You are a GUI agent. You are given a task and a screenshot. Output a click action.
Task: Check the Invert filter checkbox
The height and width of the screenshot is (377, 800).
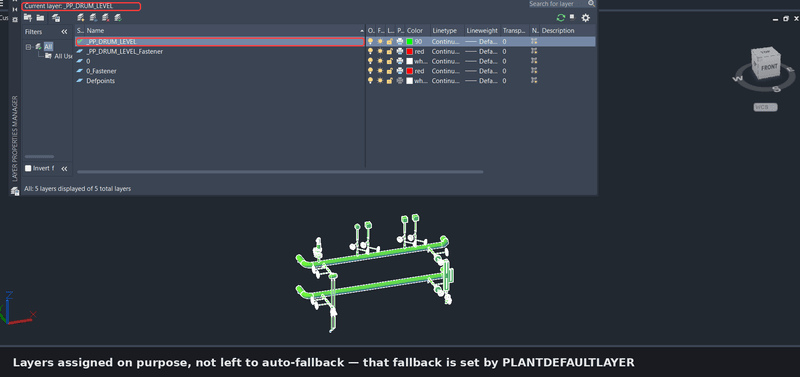point(28,168)
